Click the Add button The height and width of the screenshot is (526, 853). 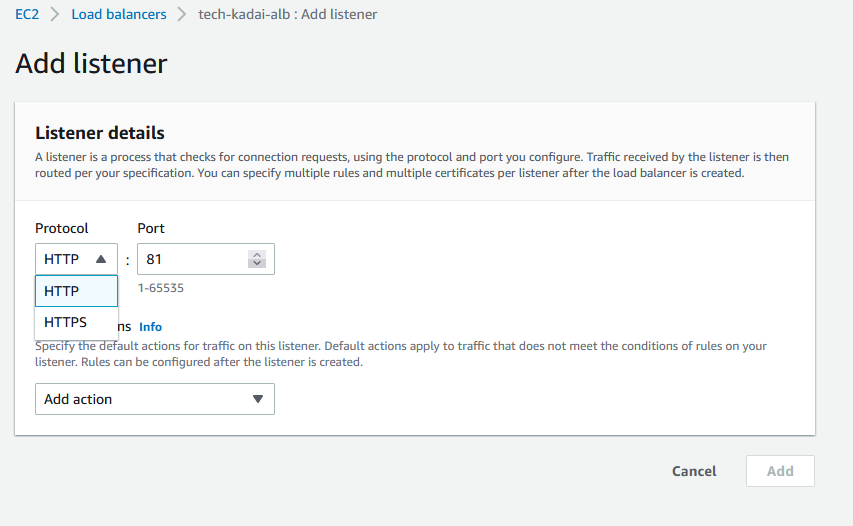click(x=780, y=471)
